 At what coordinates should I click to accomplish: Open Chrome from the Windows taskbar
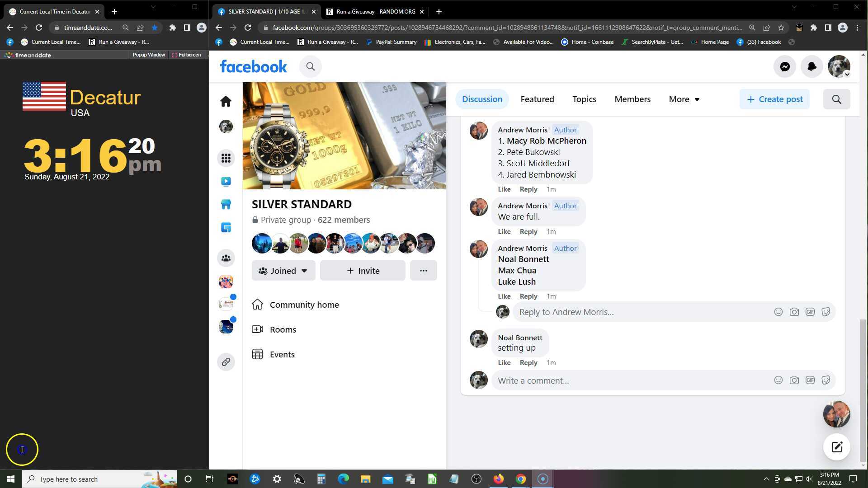[521, 479]
